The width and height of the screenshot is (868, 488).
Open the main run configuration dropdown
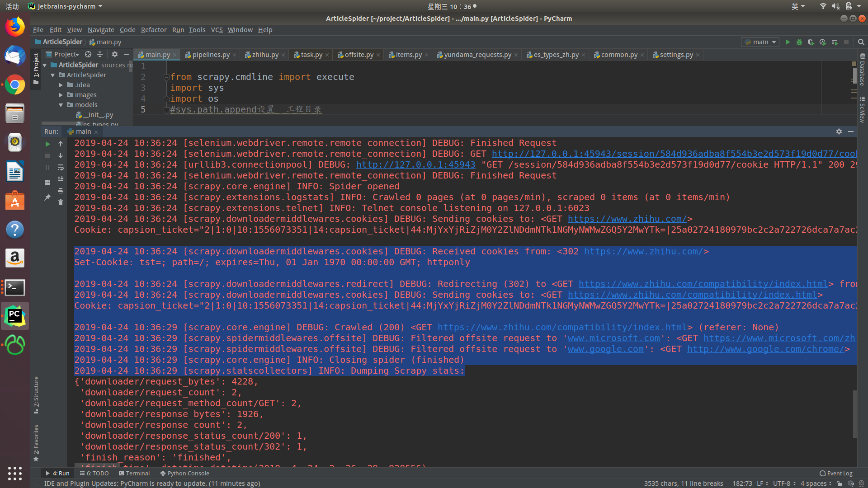[760, 42]
